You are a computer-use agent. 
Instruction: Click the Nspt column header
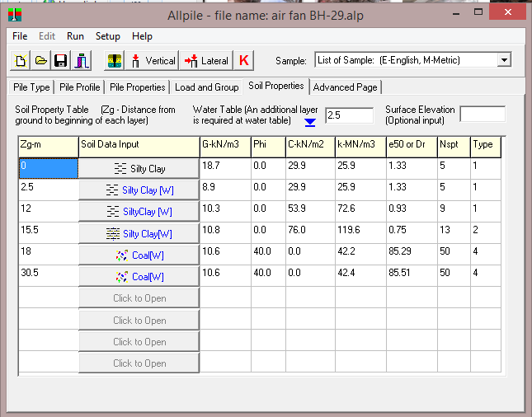point(454,148)
